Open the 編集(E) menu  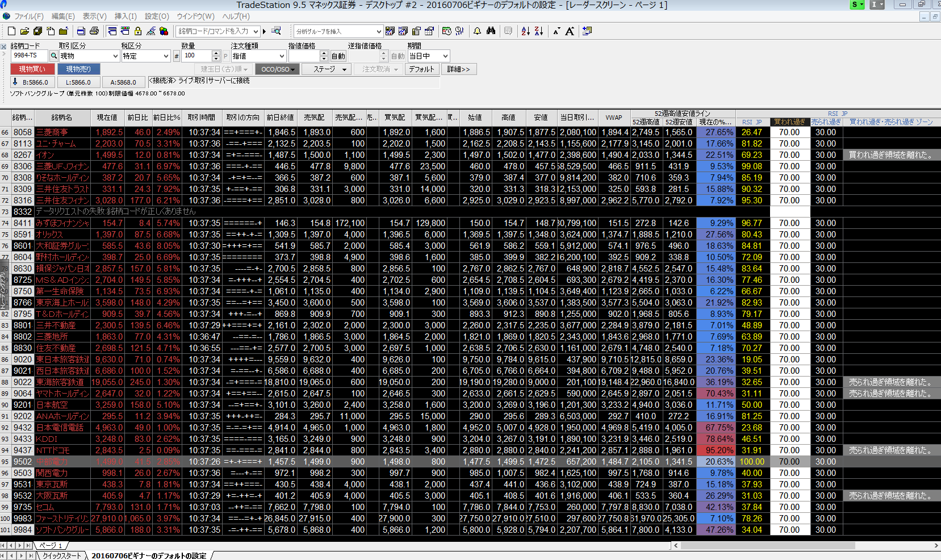(x=63, y=16)
